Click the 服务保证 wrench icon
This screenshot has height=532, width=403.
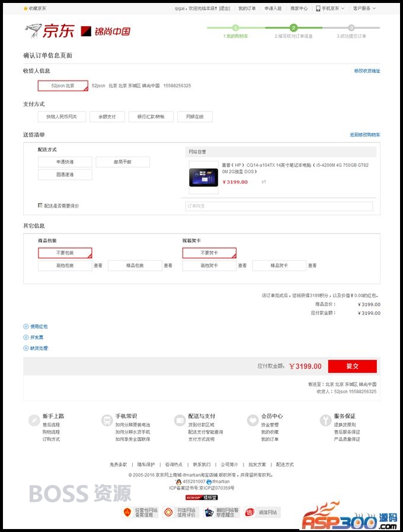(x=326, y=420)
